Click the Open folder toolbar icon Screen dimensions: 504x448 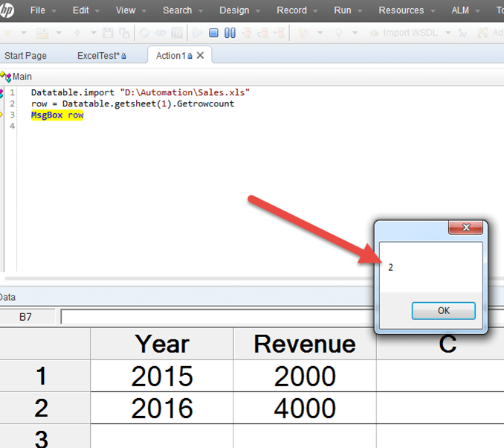[x=44, y=33]
